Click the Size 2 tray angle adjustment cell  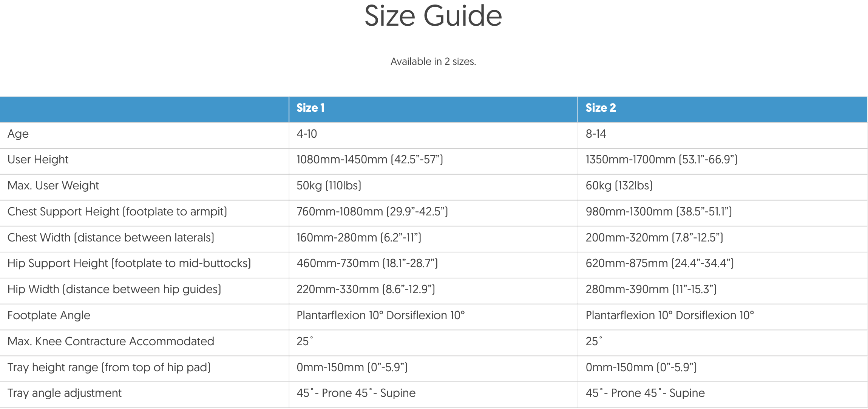[645, 393]
